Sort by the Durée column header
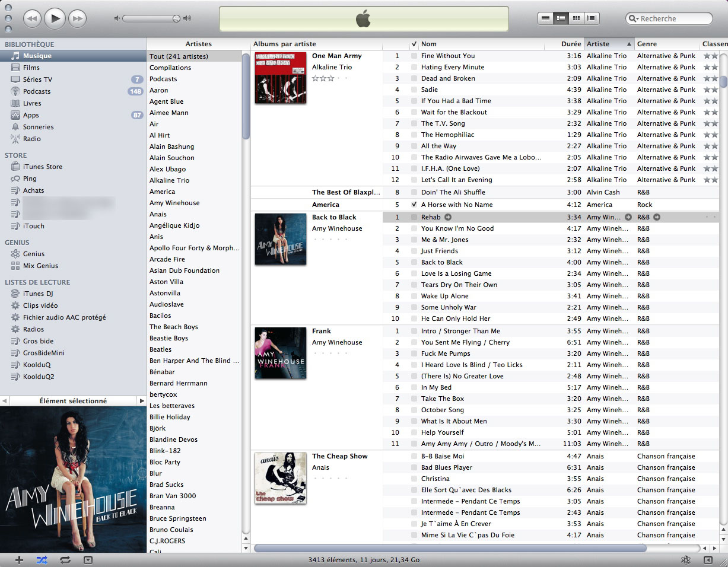The image size is (728, 567). tap(564, 44)
